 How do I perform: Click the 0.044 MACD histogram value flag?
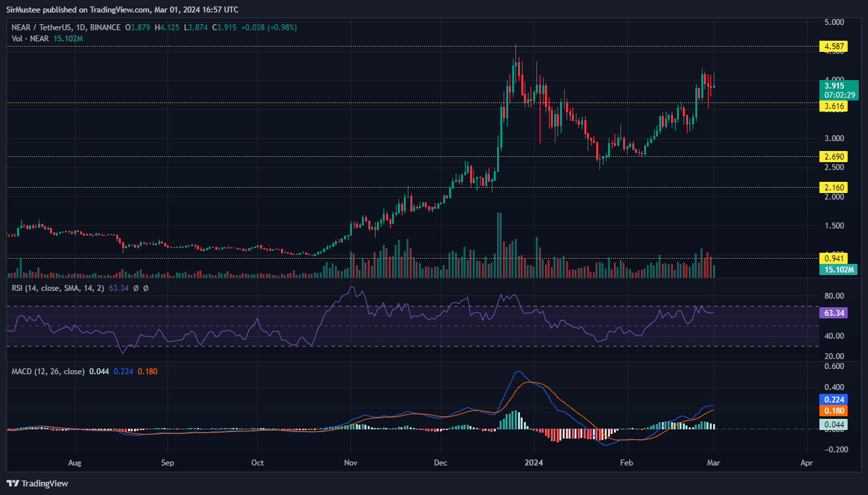833,425
